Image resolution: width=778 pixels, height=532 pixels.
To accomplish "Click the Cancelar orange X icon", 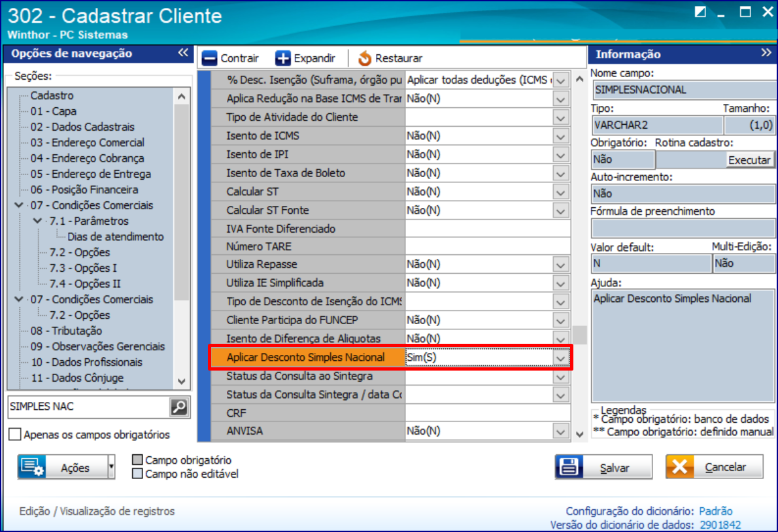I will [x=680, y=467].
